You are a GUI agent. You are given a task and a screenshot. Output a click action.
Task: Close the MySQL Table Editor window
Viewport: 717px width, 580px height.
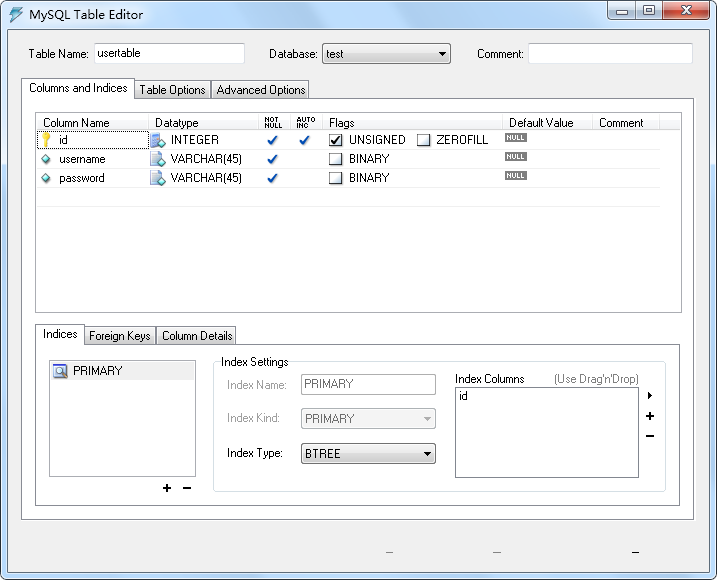click(686, 11)
